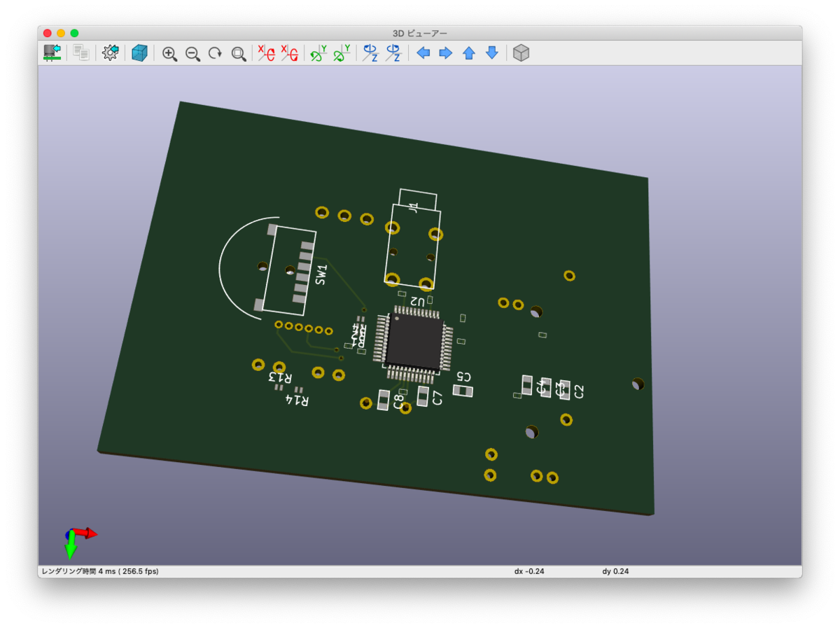
Task: Reload the board with the toolbar icon
Action: click(x=52, y=53)
